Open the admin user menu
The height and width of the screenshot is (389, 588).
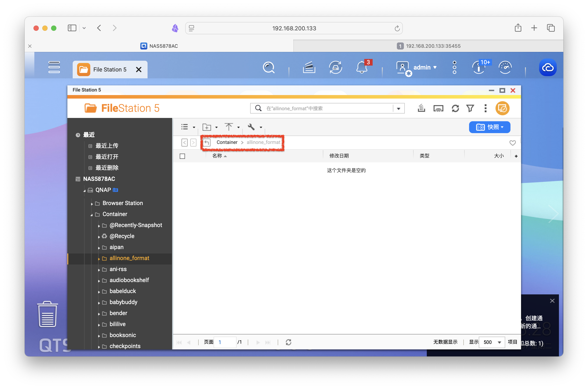424,68
